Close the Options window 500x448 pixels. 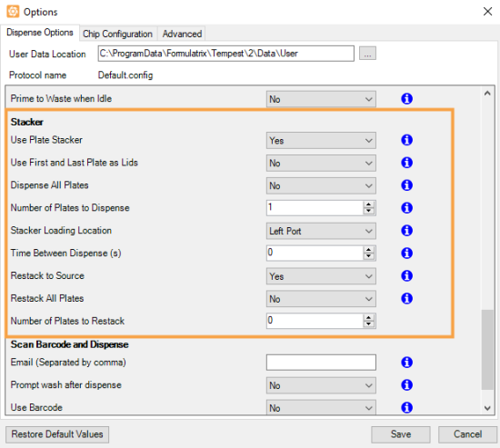487,12
